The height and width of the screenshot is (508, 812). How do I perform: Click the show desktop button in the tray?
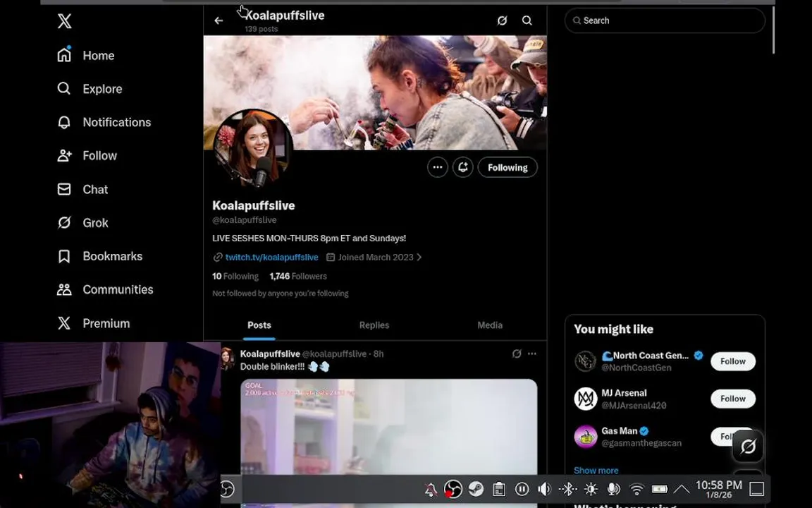coord(756,489)
